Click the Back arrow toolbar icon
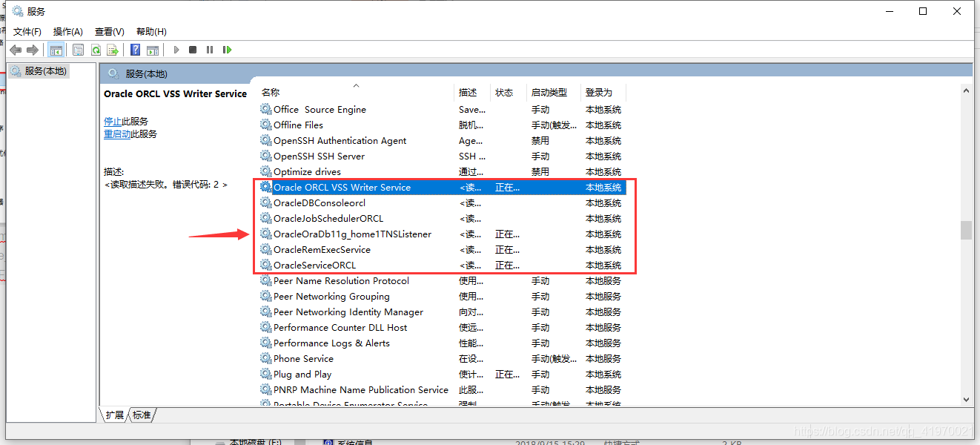 point(16,50)
